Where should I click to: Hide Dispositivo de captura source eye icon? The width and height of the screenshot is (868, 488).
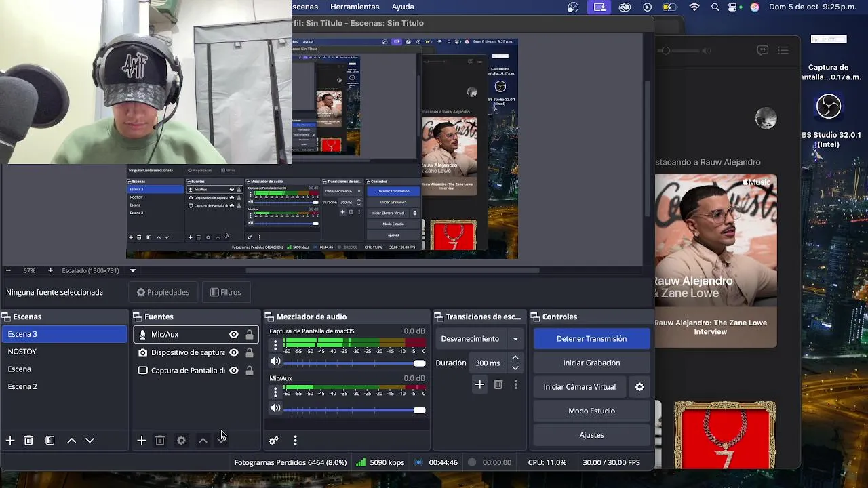click(x=234, y=352)
